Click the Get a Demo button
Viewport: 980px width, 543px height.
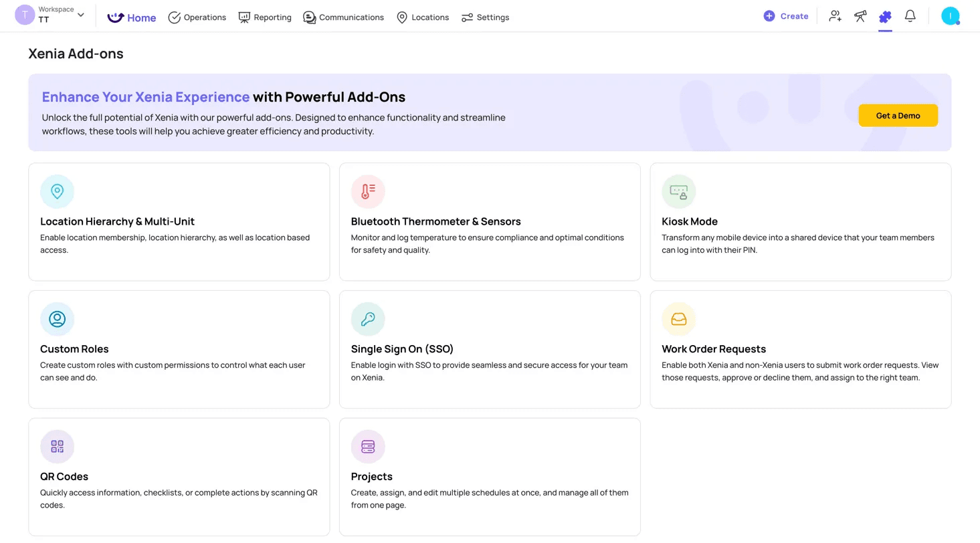tap(898, 116)
